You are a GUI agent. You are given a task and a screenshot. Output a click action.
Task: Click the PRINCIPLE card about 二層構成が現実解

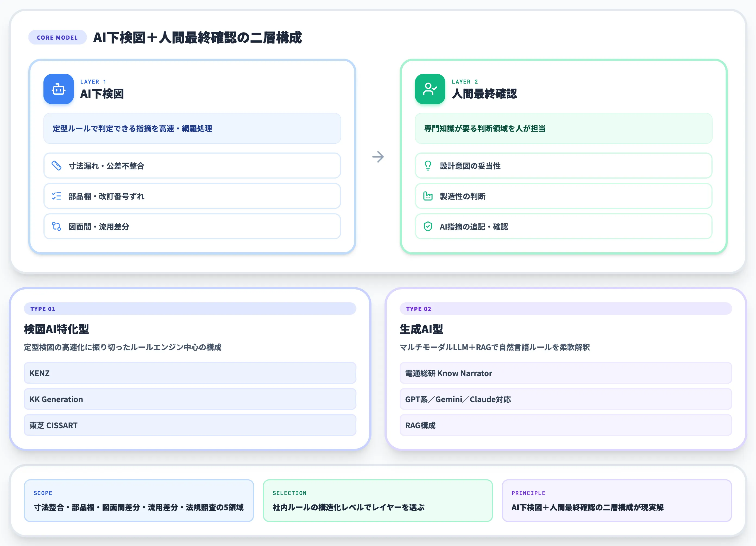tap(617, 500)
